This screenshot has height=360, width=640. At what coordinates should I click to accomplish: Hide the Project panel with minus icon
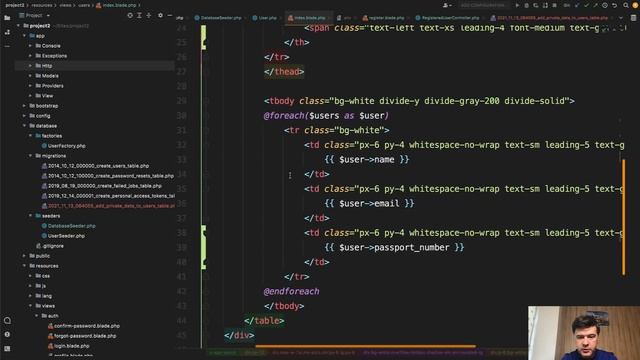click(170, 16)
